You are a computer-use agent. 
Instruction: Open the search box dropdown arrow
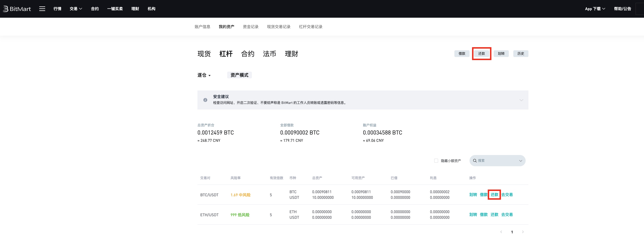click(521, 161)
